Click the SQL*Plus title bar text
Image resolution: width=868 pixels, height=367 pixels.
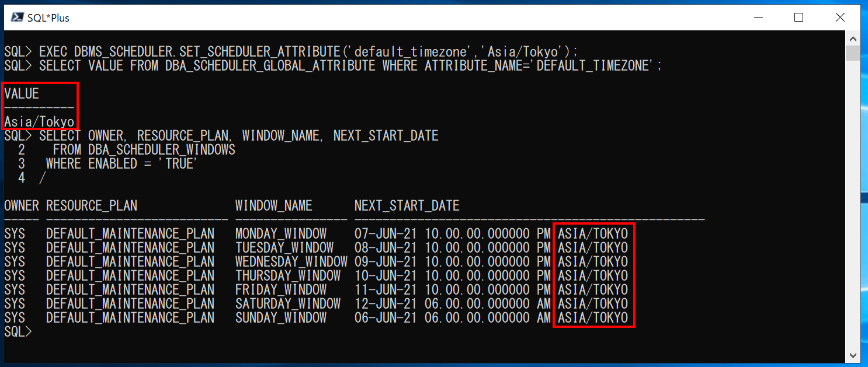[x=49, y=18]
